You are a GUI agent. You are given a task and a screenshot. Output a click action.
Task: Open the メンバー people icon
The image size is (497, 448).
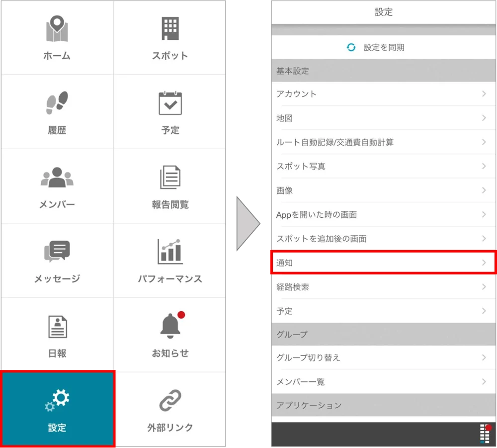pos(57,177)
